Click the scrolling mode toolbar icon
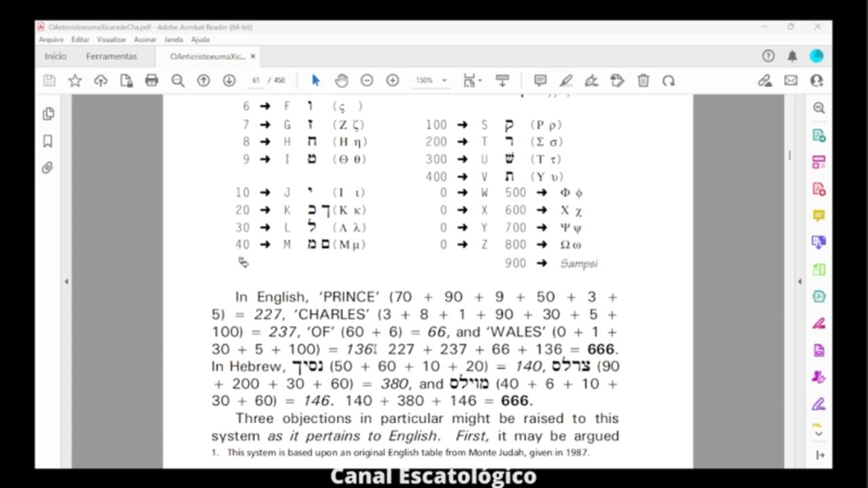Image resolution: width=868 pixels, height=488 pixels. [502, 81]
